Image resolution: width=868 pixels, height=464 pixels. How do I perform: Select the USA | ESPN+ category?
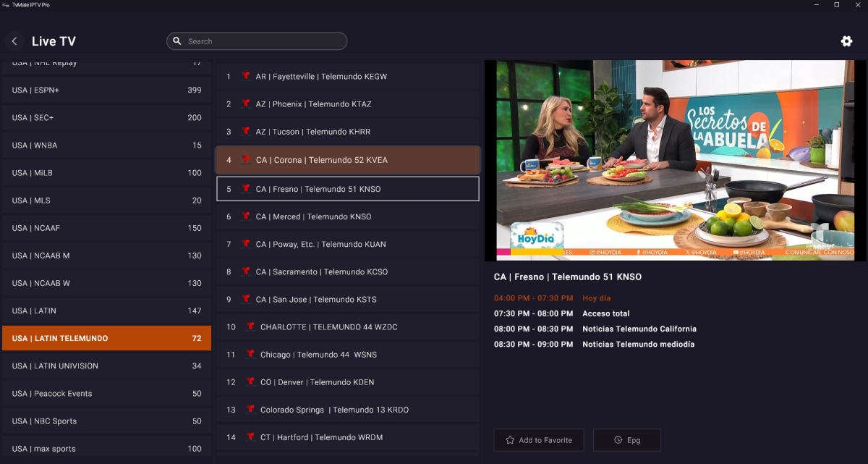(x=106, y=90)
